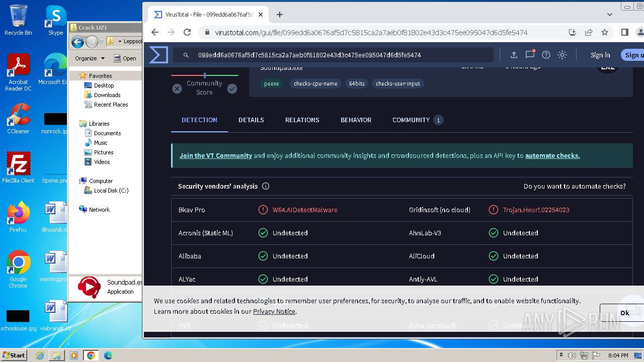Click the Windows Start button
Screen dimensions: 644x362
(14, 355)
